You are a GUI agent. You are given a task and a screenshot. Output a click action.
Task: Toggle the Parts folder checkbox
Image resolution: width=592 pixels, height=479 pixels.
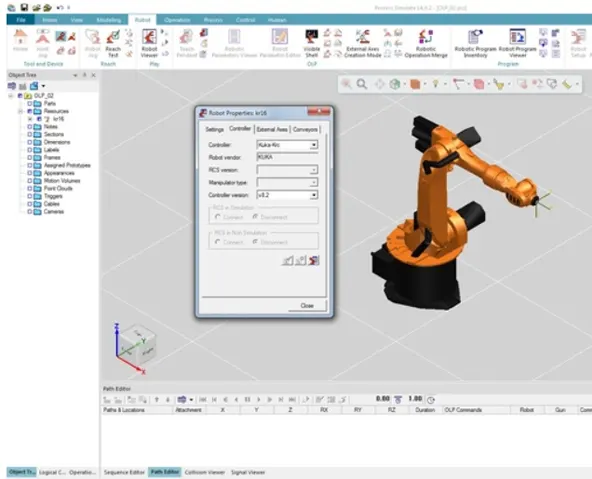29,103
